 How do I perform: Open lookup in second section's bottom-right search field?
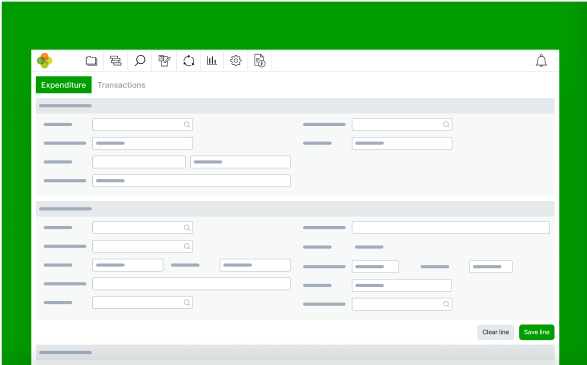click(x=446, y=304)
